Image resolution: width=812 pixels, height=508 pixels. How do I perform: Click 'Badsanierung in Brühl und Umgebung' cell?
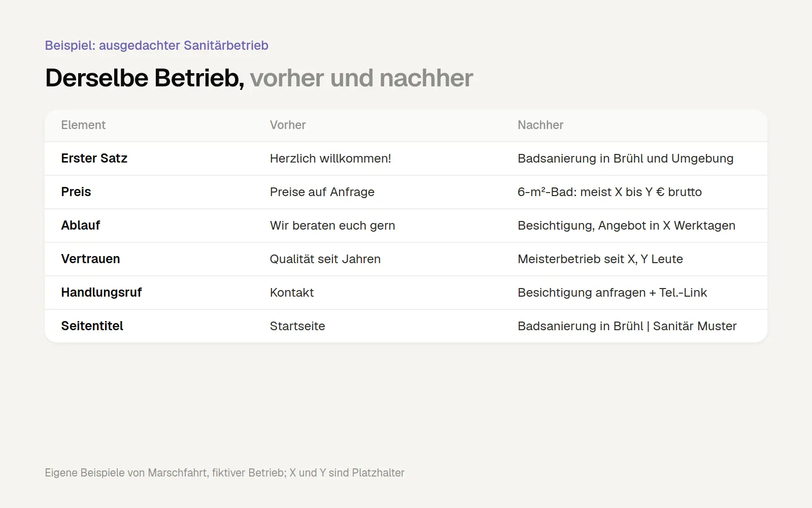pos(625,158)
